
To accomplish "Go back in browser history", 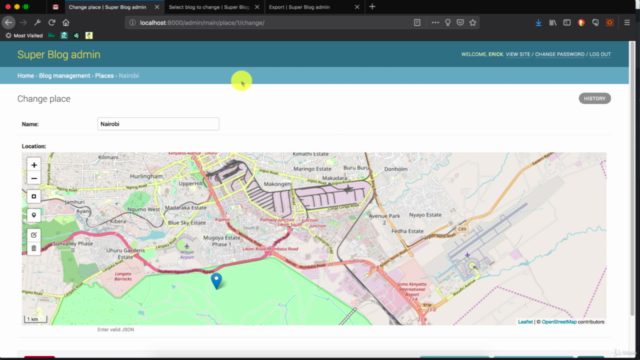I will (x=9, y=22).
